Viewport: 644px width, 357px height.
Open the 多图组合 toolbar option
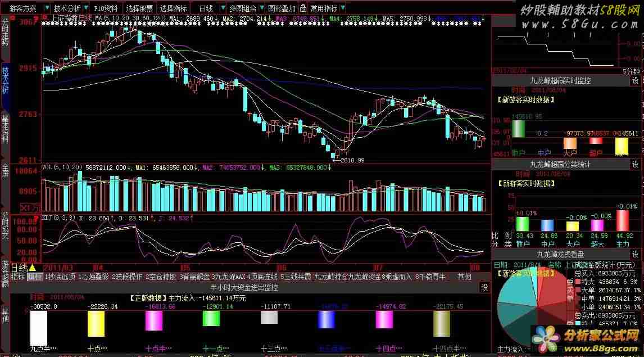pos(243,8)
